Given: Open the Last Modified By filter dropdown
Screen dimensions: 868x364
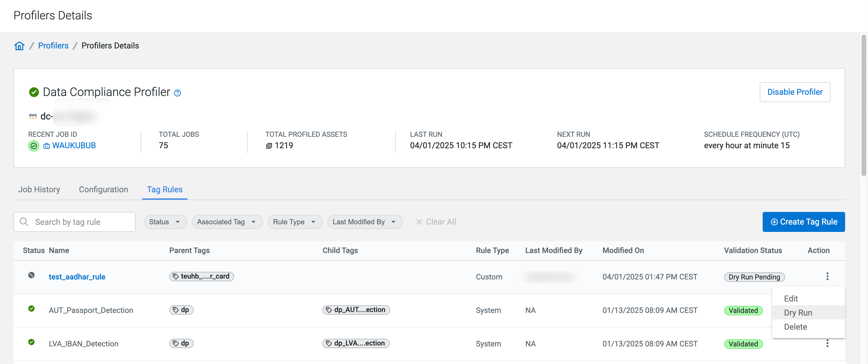Looking at the screenshot, I should 364,222.
